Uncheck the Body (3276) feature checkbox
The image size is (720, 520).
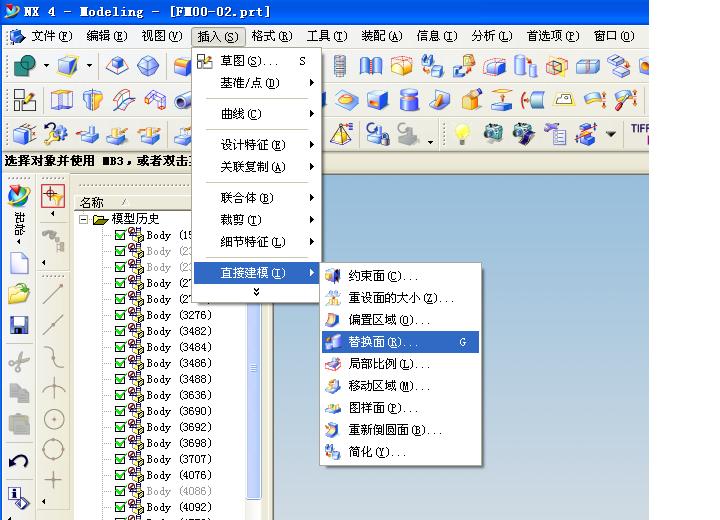coord(120,316)
